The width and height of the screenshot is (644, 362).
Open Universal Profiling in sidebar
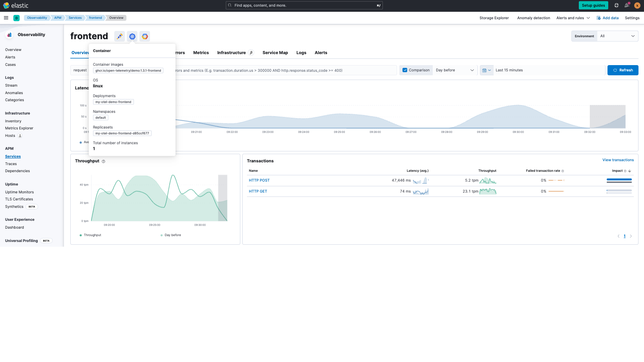coord(22,241)
